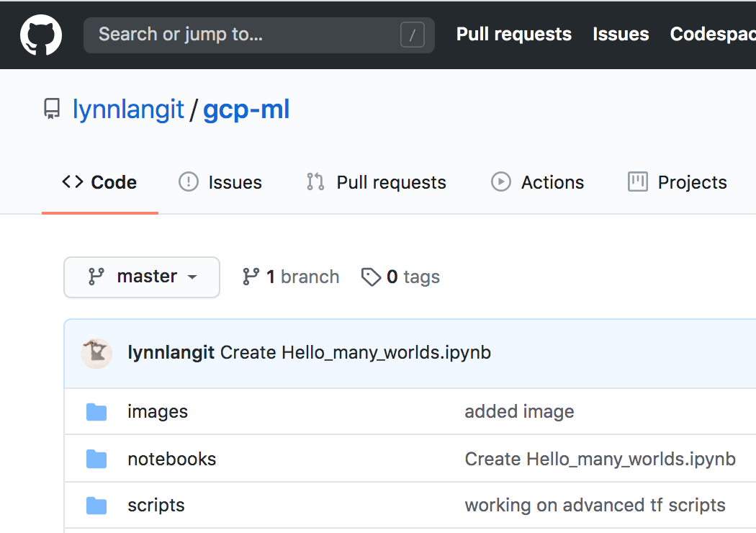756x533 pixels.
Task: View the '1 branch' link
Action: [x=291, y=277]
